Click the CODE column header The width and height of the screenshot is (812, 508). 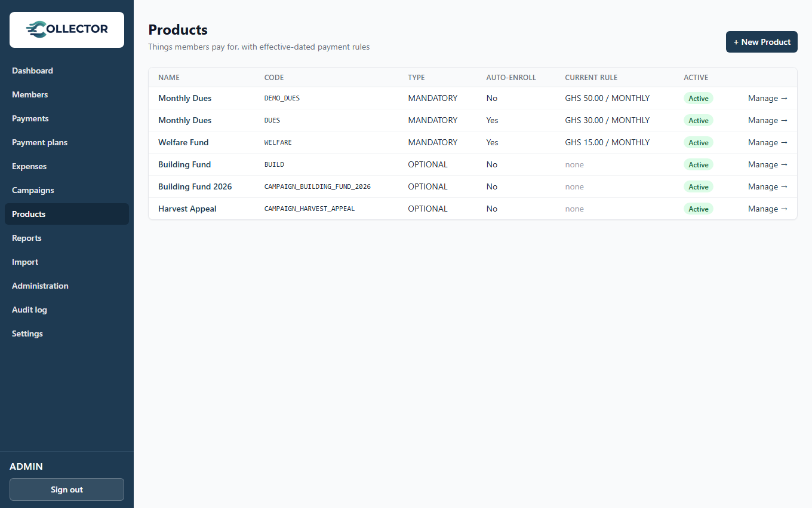274,78
